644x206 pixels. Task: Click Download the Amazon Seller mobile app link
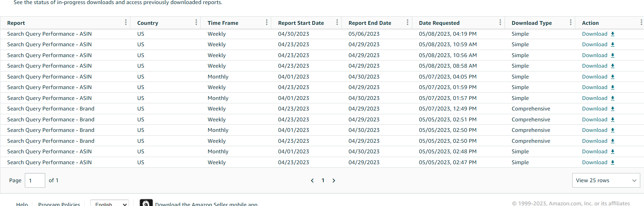point(206,204)
